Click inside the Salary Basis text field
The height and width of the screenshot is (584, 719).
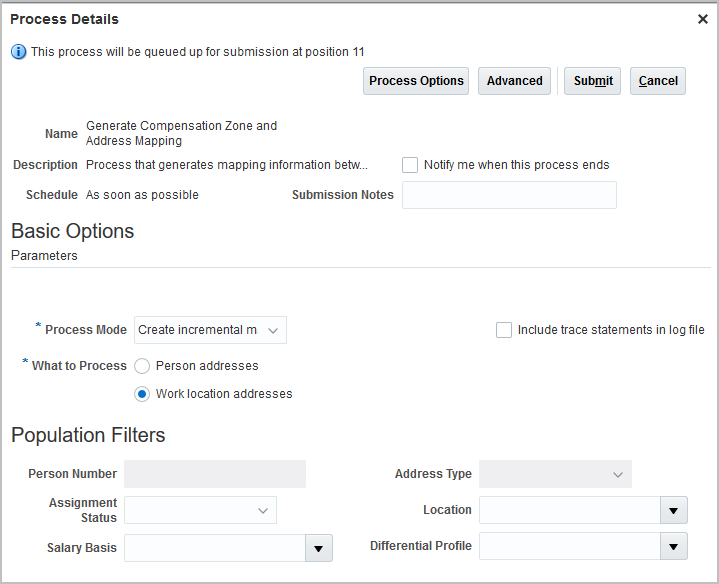(214, 548)
